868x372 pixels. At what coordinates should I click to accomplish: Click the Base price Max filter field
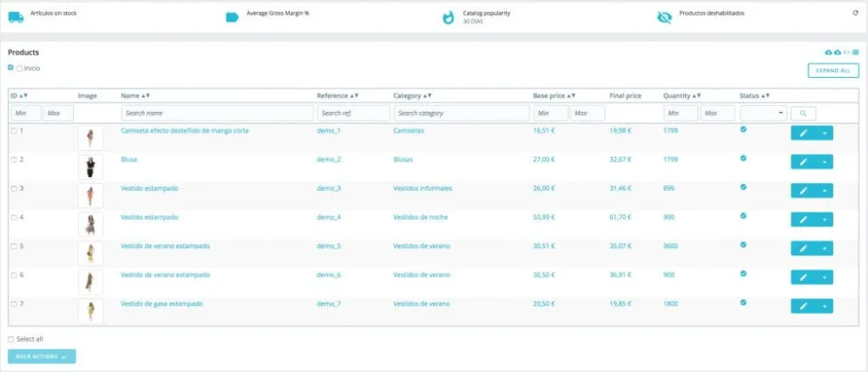(x=588, y=114)
